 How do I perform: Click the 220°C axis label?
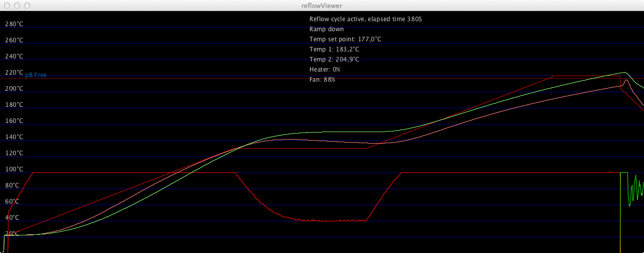pos(14,73)
